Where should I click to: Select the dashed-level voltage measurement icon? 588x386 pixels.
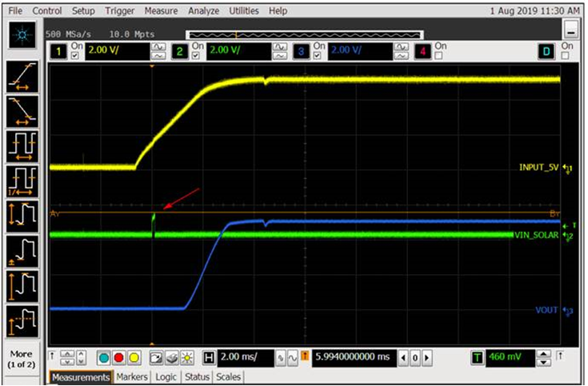pyautogui.click(x=22, y=321)
